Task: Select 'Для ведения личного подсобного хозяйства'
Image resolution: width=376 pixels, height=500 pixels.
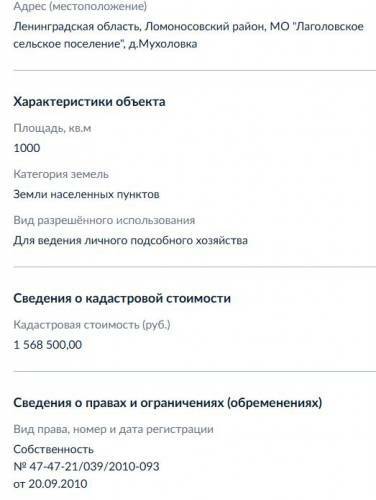Action: point(130,240)
